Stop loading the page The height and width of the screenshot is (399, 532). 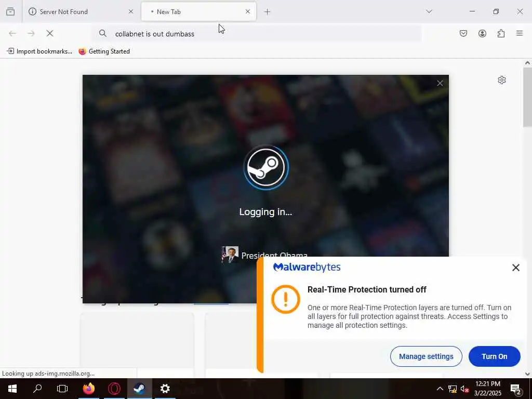(50, 33)
